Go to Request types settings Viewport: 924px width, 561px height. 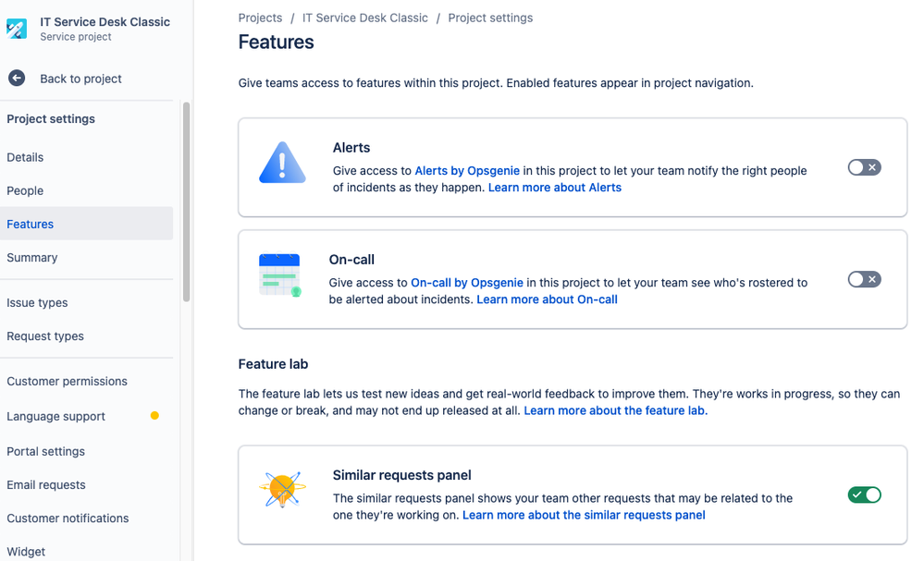[45, 336]
